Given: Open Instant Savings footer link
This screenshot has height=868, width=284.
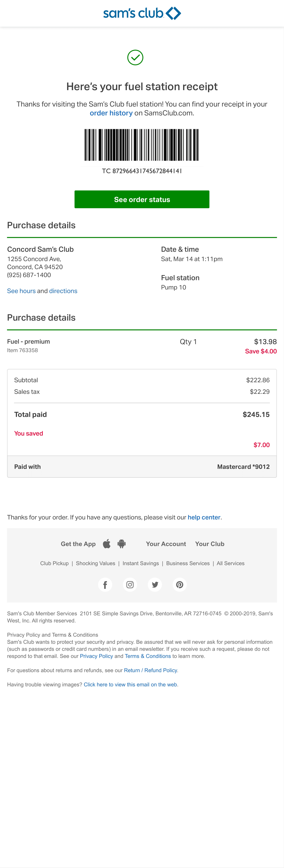Looking at the screenshot, I should pyautogui.click(x=141, y=563).
